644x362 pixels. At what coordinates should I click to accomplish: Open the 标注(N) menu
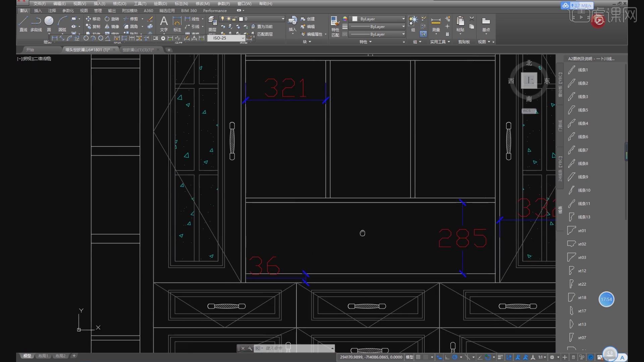(x=181, y=4)
